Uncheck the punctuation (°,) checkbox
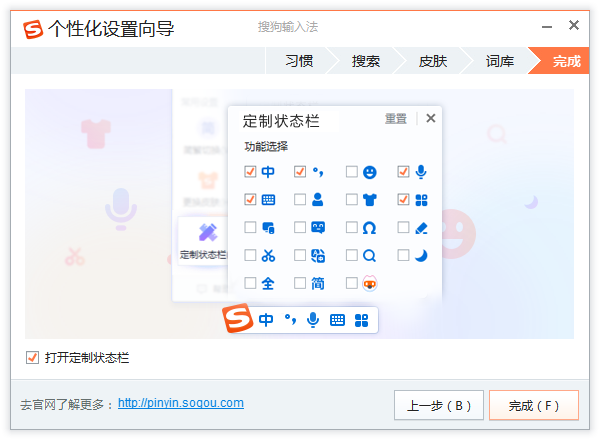The height and width of the screenshot is (440, 600). (x=300, y=171)
